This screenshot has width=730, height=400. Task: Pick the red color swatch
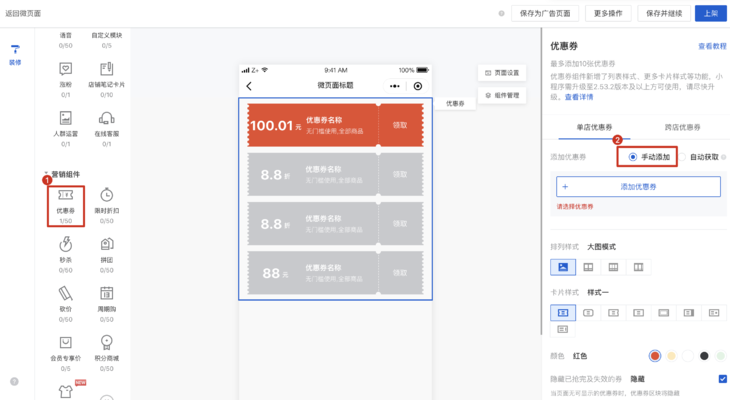655,355
